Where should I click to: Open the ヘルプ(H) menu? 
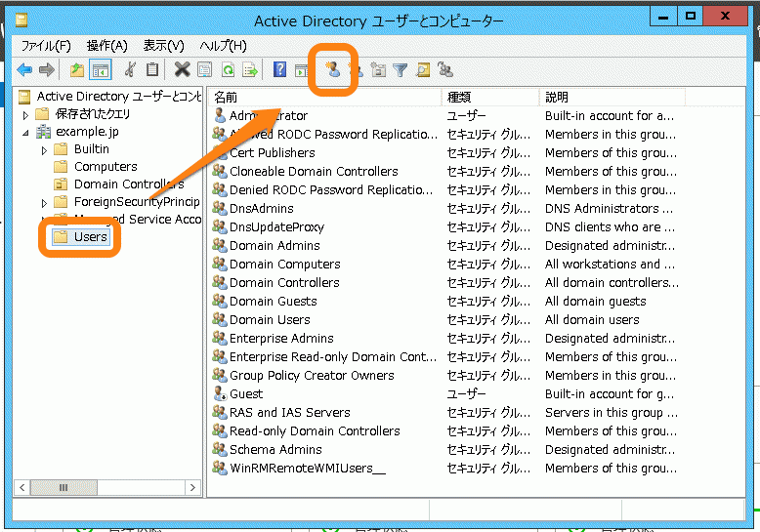coord(224,46)
